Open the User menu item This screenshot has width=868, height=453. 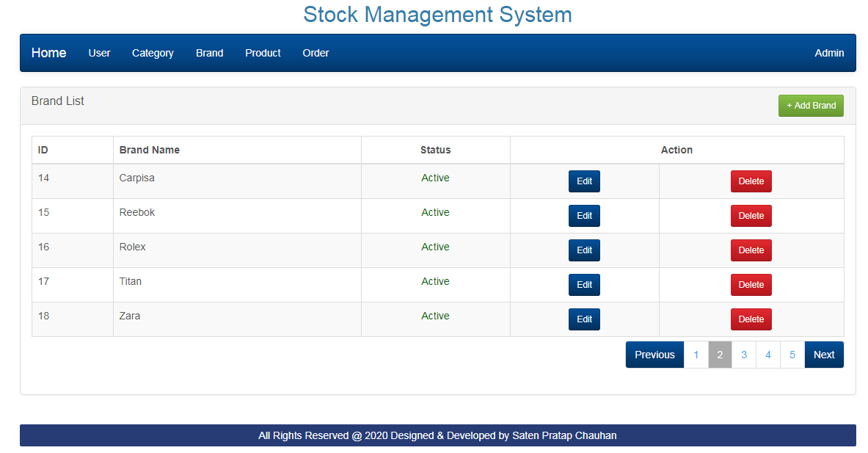pyautogui.click(x=99, y=53)
